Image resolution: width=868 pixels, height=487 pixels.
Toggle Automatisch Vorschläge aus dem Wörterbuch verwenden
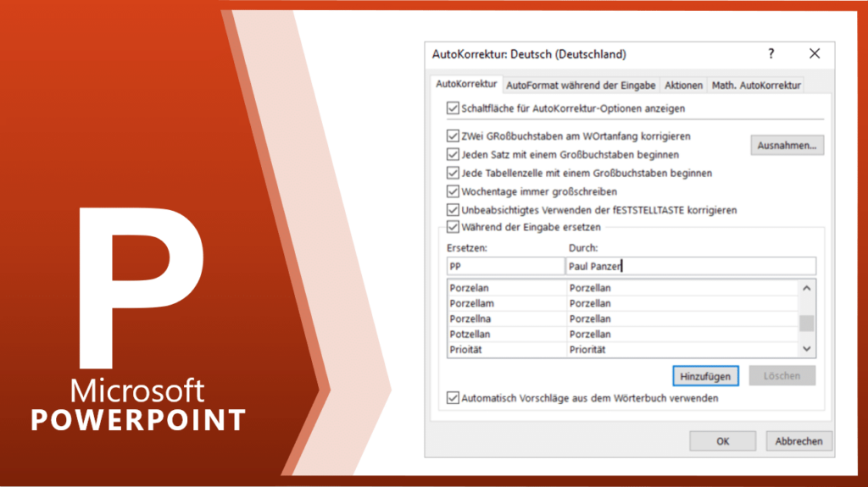tap(453, 398)
